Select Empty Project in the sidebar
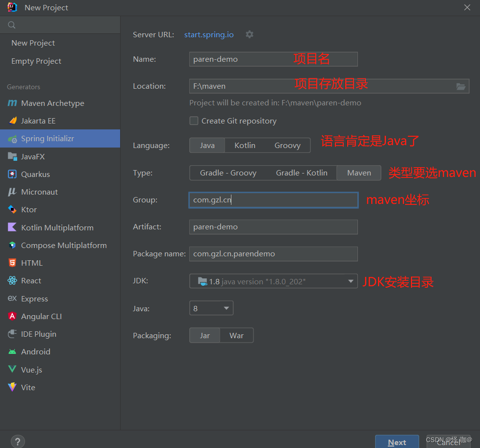Screen dimensions: 480x448 pyautogui.click(x=36, y=61)
